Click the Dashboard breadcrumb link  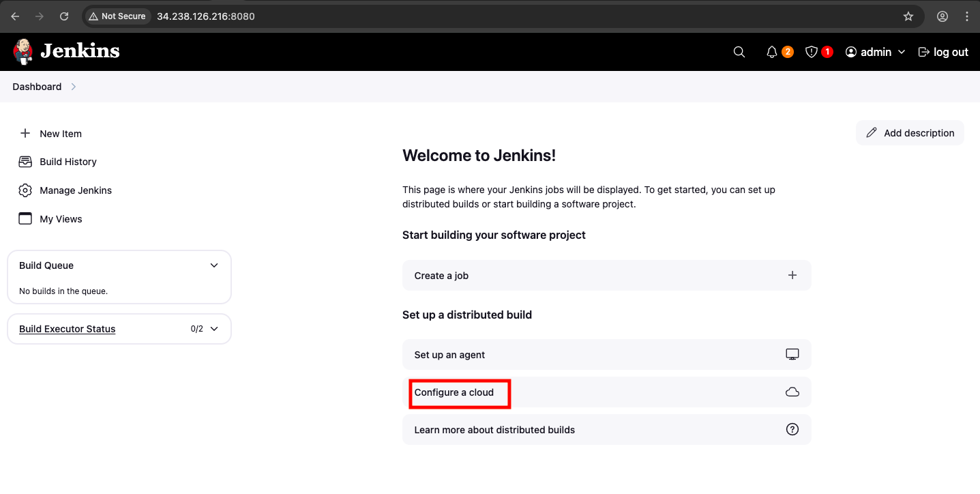[37, 87]
